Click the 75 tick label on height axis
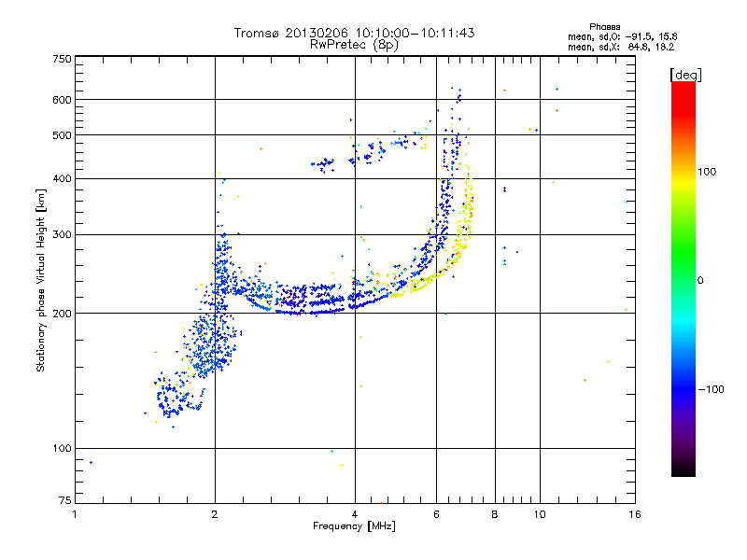 65,500
